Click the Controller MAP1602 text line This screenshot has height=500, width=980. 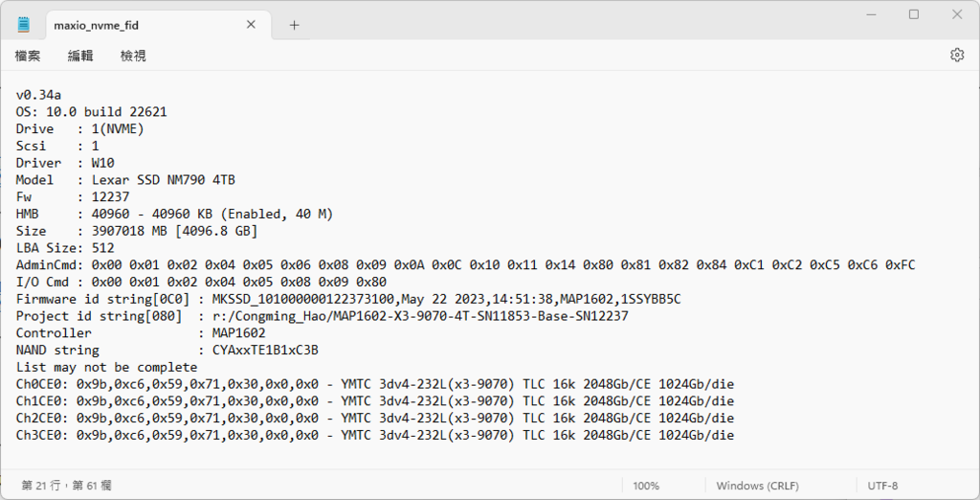click(141, 333)
